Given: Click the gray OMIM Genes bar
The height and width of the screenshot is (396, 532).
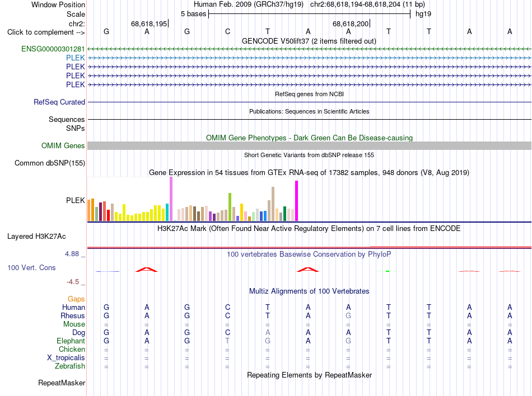Looking at the screenshot, I should point(309,145).
